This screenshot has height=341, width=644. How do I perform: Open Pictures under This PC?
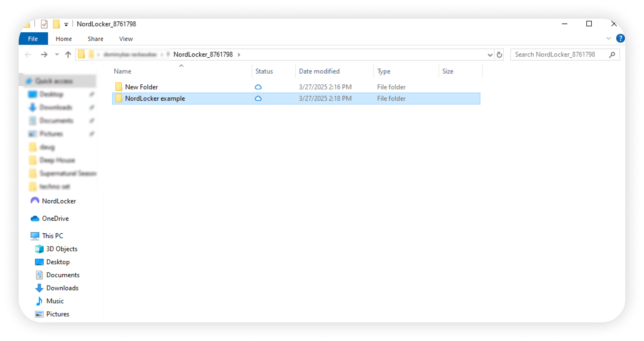coord(58,315)
